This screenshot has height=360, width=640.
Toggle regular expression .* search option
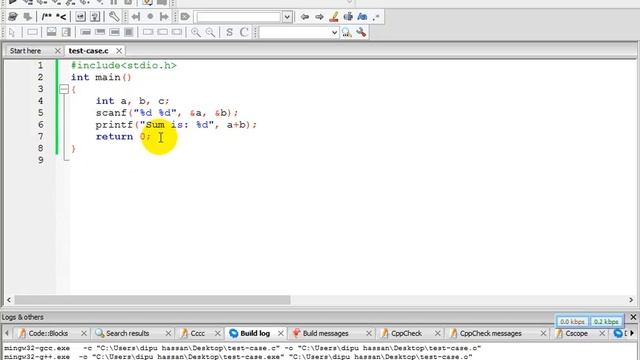[376, 17]
